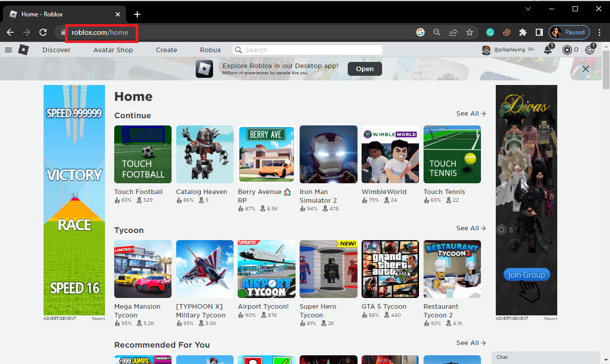Open the hamburger navigation menu
Image resolution: width=610 pixels, height=364 pixels.
pyautogui.click(x=8, y=50)
